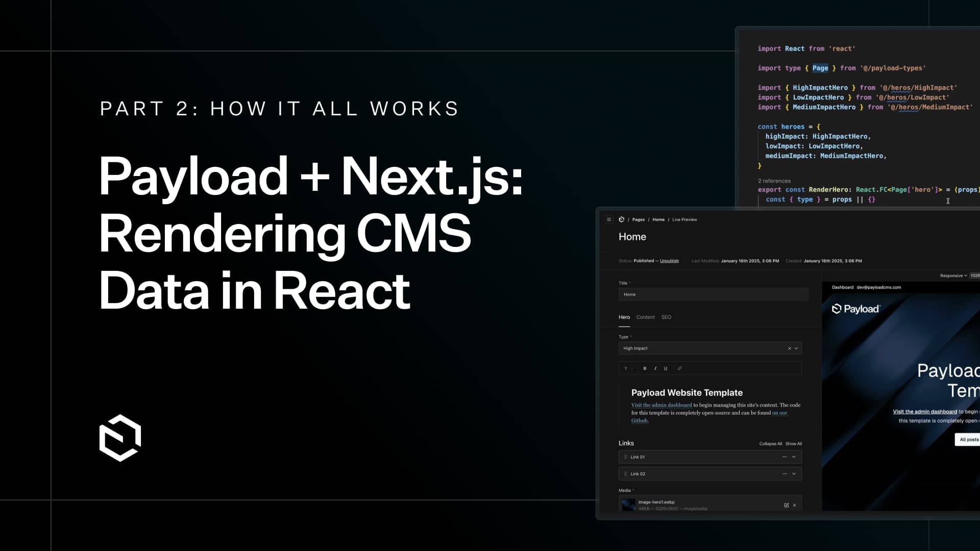Click the Unpublish link
Viewport: 980px width, 551px height.
pos(669,261)
